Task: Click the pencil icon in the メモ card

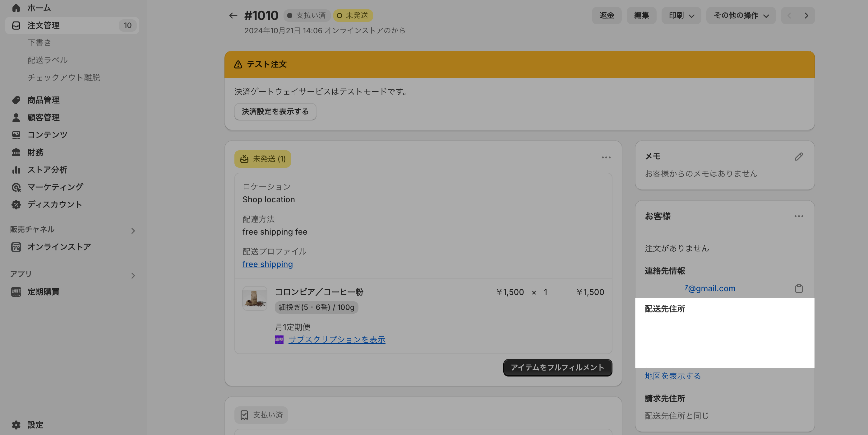Action: 799,157
